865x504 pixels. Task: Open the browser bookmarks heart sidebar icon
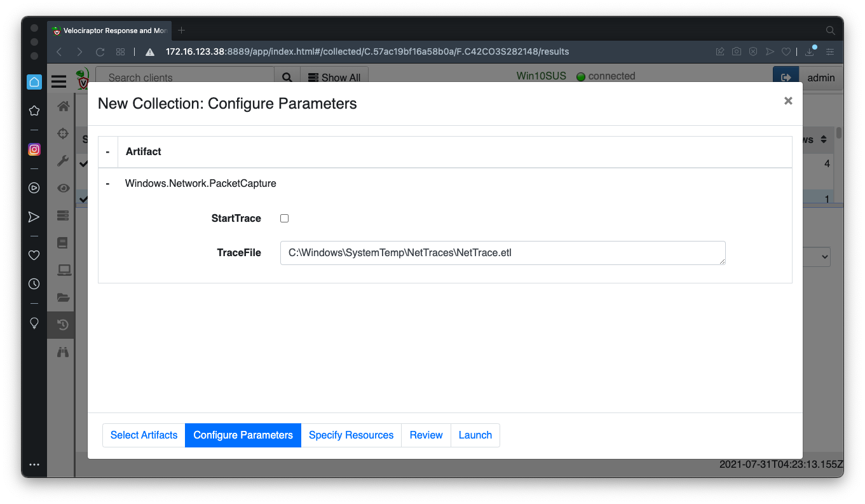[x=34, y=255]
